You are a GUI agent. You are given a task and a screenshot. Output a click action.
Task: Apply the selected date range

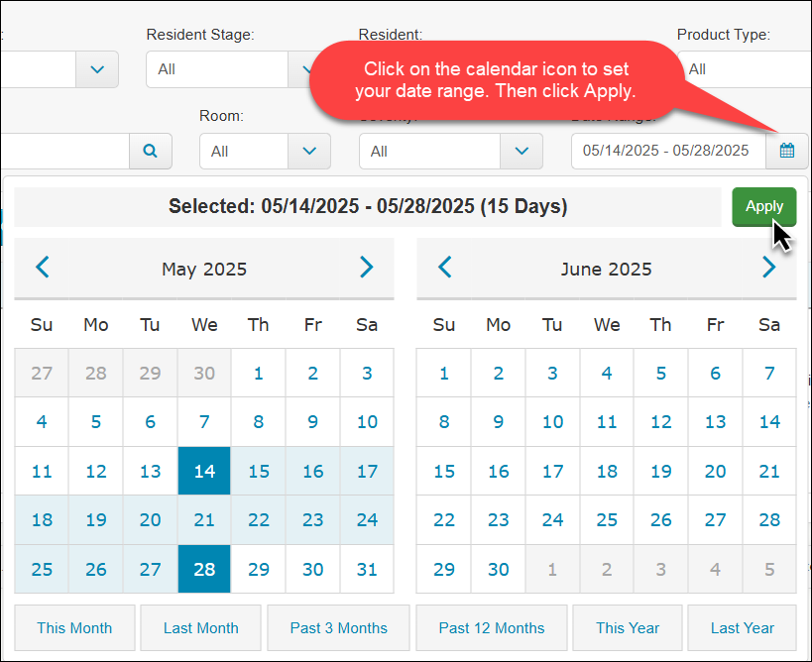pos(763,206)
